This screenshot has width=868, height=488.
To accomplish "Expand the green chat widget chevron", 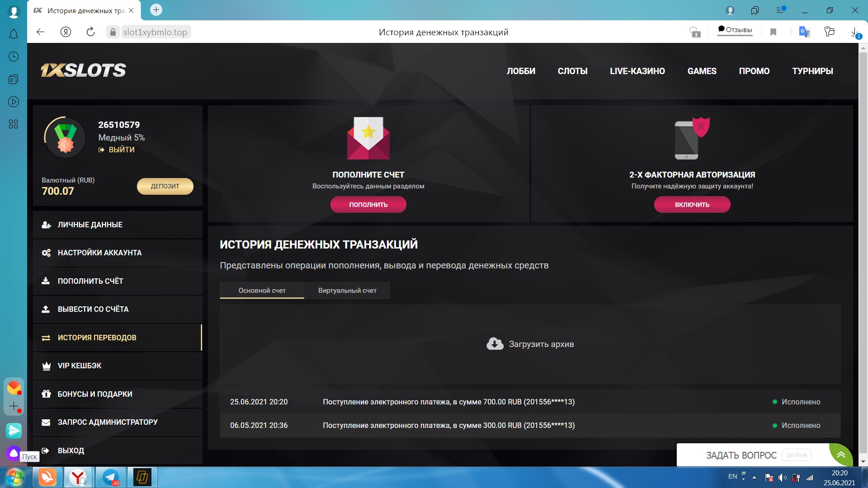I will pyautogui.click(x=841, y=455).
